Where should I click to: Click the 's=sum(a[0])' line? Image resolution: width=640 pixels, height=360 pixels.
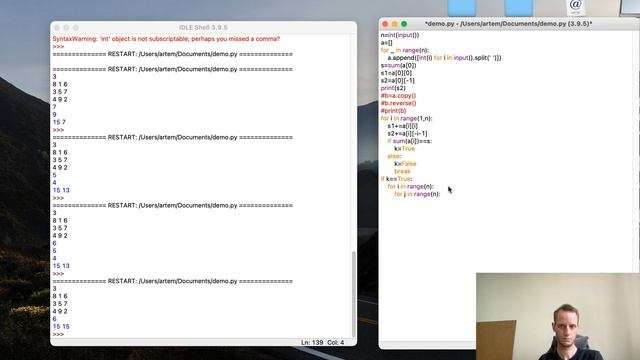coord(398,65)
